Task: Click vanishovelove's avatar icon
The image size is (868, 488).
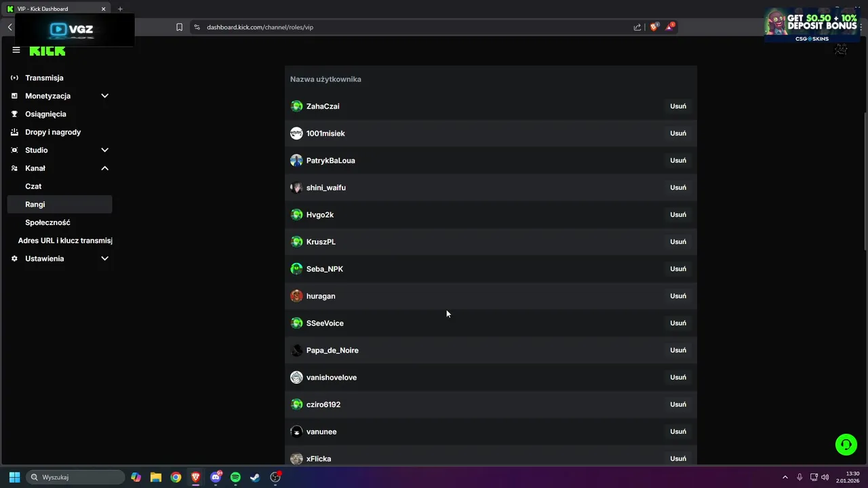Action: click(x=296, y=378)
